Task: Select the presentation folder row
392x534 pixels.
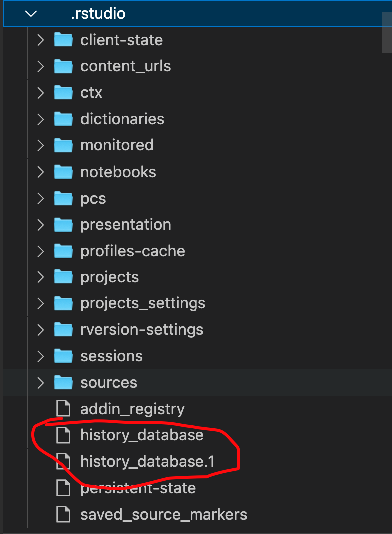Action: (126, 225)
